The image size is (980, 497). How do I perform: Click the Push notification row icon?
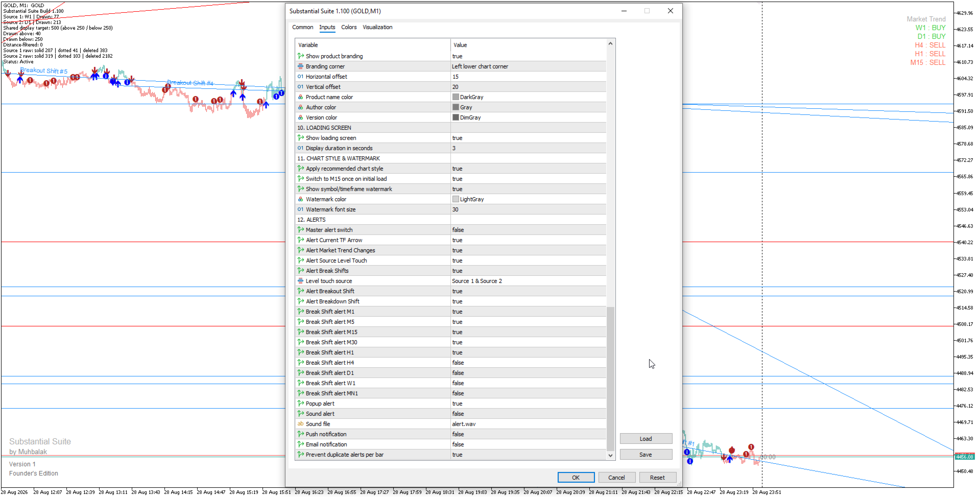point(301,434)
